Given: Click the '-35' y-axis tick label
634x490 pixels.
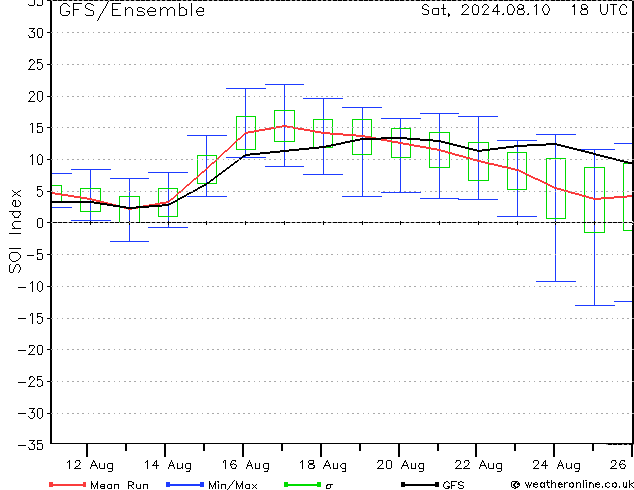Looking at the screenshot, I should [31, 445].
